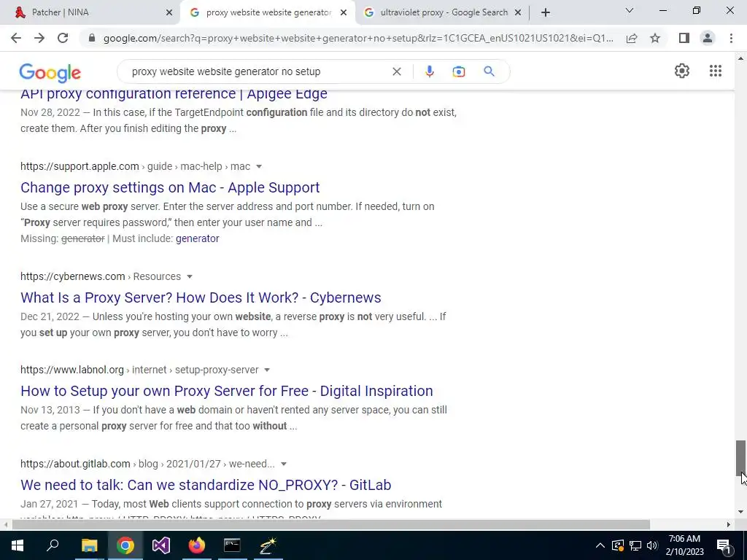Go back to the previous page
This screenshot has width=747, height=560.
[x=16, y=38]
